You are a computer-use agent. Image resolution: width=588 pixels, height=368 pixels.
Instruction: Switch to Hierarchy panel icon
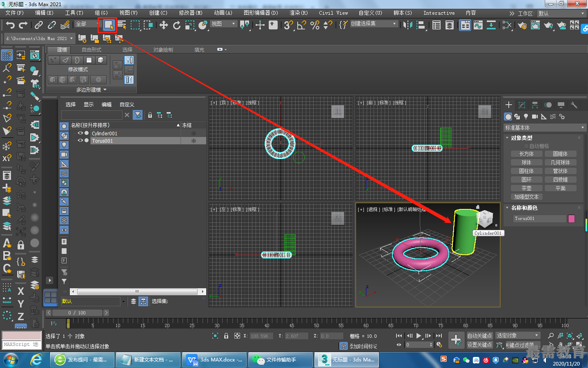click(535, 105)
